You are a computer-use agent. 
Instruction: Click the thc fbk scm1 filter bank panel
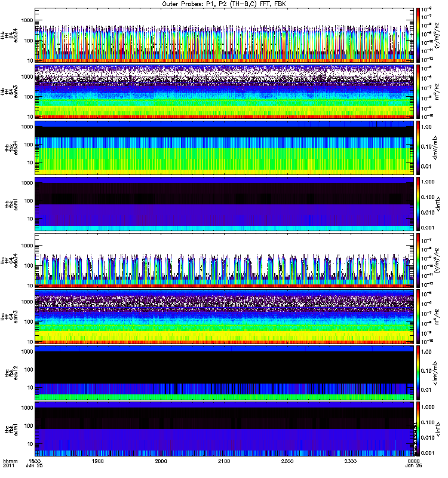(225, 429)
